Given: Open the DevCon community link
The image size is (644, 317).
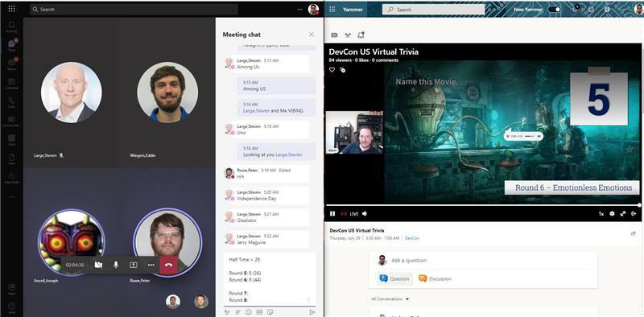Looking at the screenshot, I should pyautogui.click(x=412, y=238).
